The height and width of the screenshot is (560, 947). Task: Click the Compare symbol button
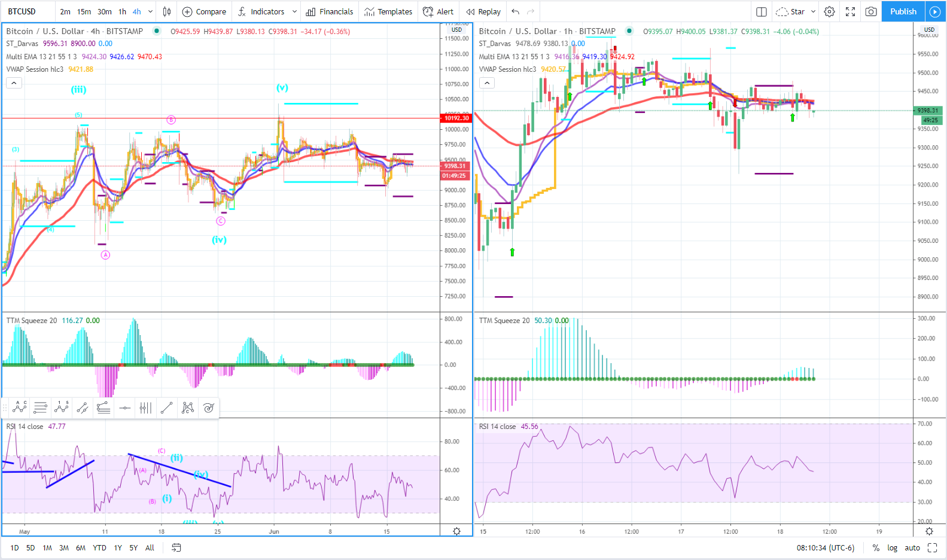tap(204, 11)
